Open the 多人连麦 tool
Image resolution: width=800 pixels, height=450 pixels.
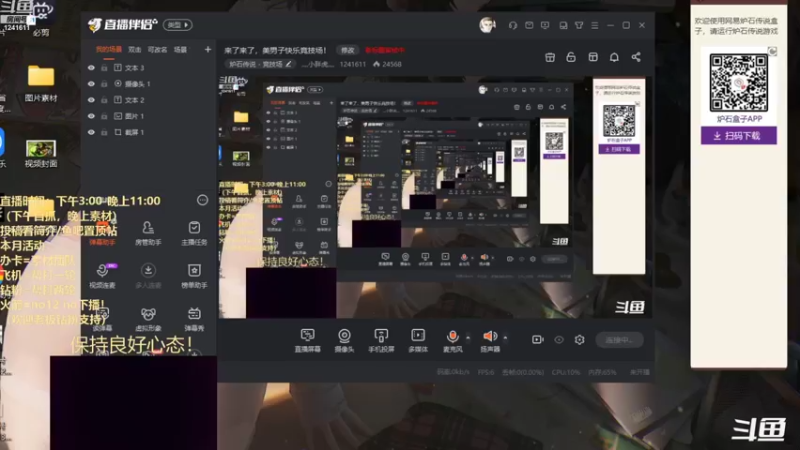tap(148, 276)
